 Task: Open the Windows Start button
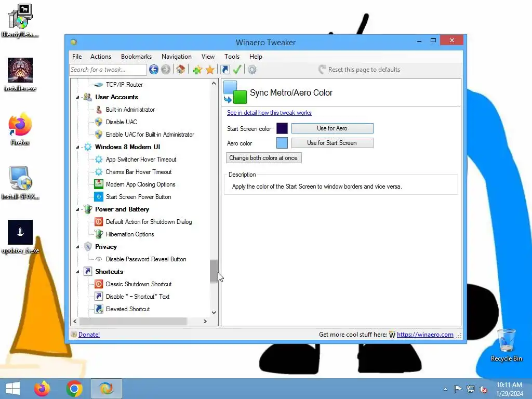pos(13,389)
